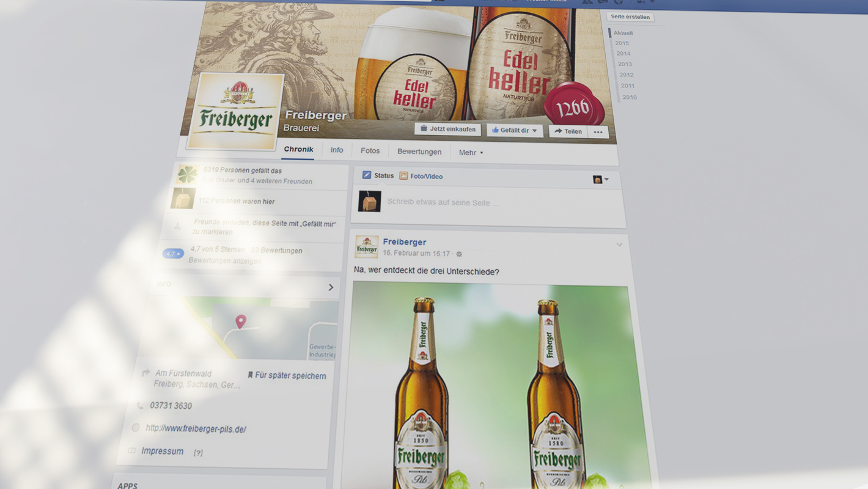The image size is (868, 489).
Task: Click the Freiberger profile logo picture
Action: [x=235, y=112]
